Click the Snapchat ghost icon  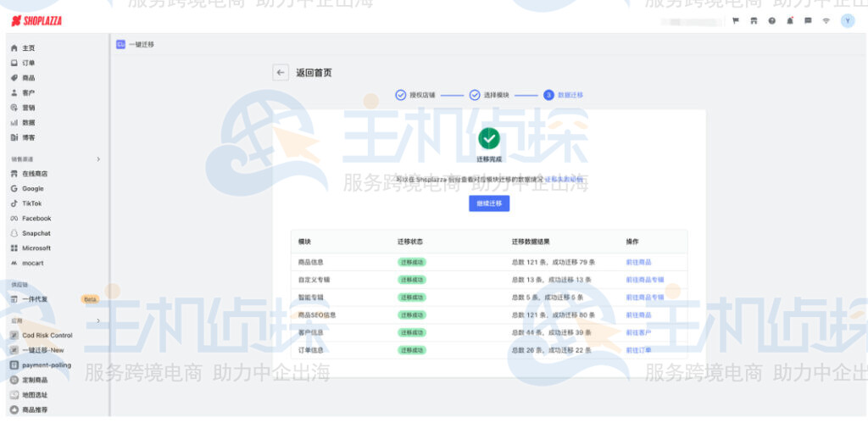point(14,234)
